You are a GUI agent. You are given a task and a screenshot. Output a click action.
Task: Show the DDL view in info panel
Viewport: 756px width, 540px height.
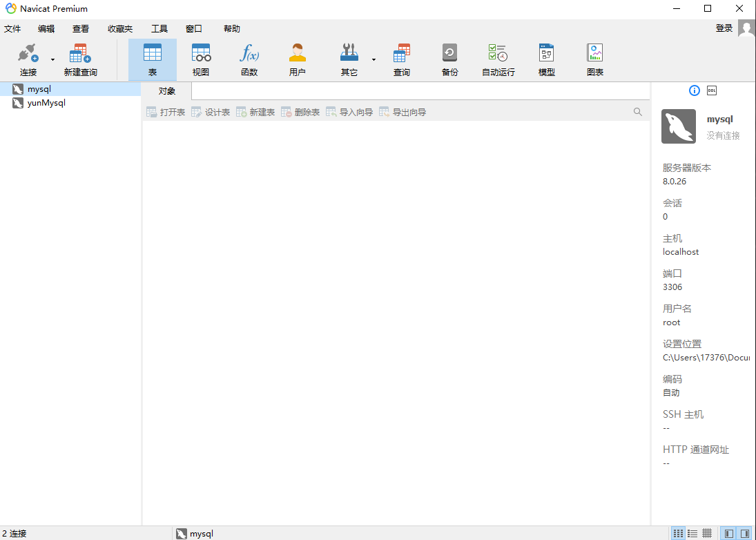[712, 90]
